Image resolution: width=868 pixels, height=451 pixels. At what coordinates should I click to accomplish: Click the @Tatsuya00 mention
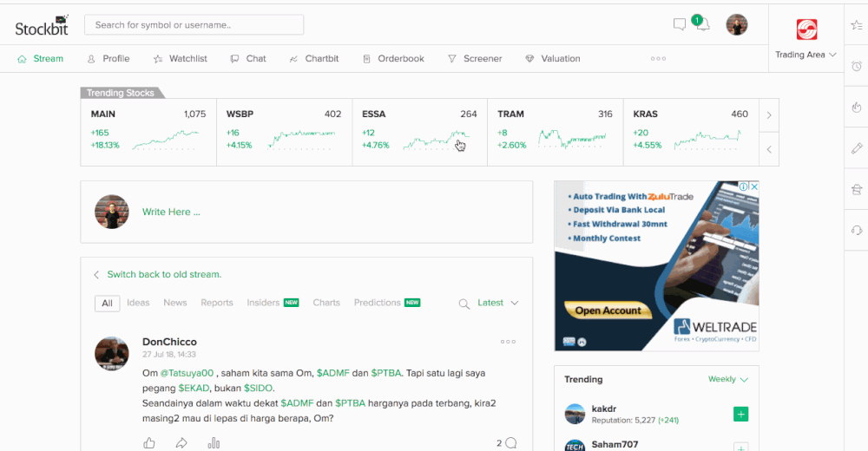point(187,373)
